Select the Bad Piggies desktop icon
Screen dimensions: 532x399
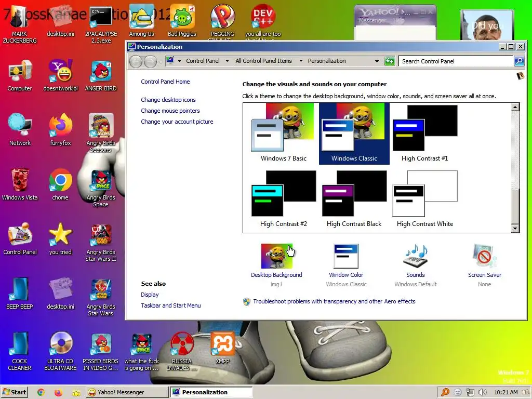point(182,21)
